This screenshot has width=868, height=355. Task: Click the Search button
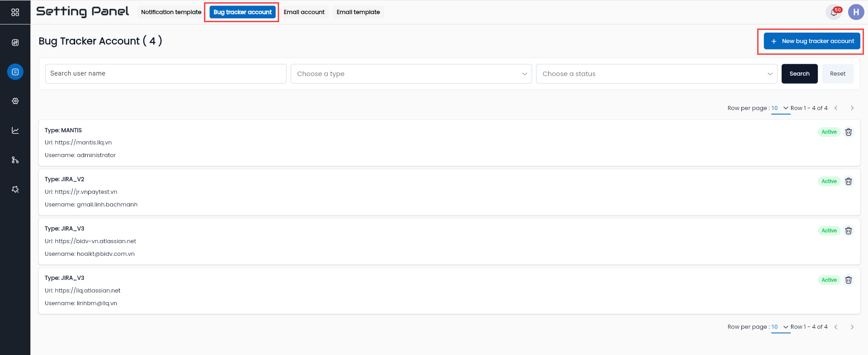click(799, 74)
